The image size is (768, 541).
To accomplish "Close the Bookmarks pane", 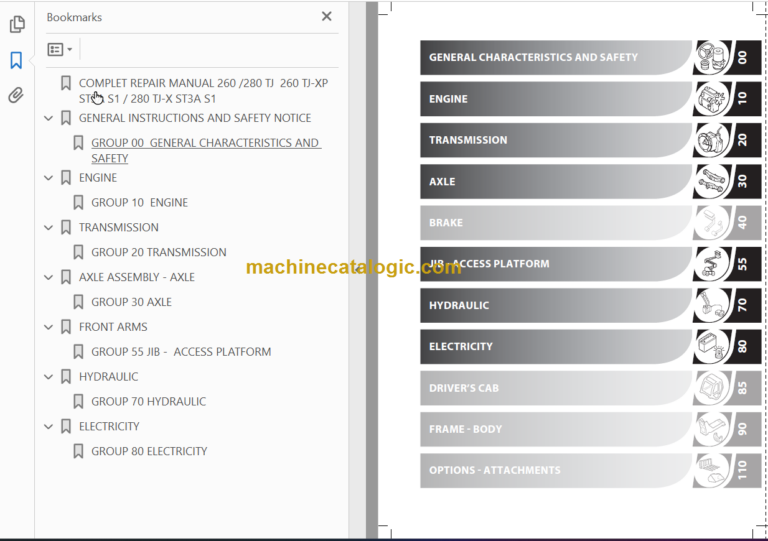I will coord(327,17).
